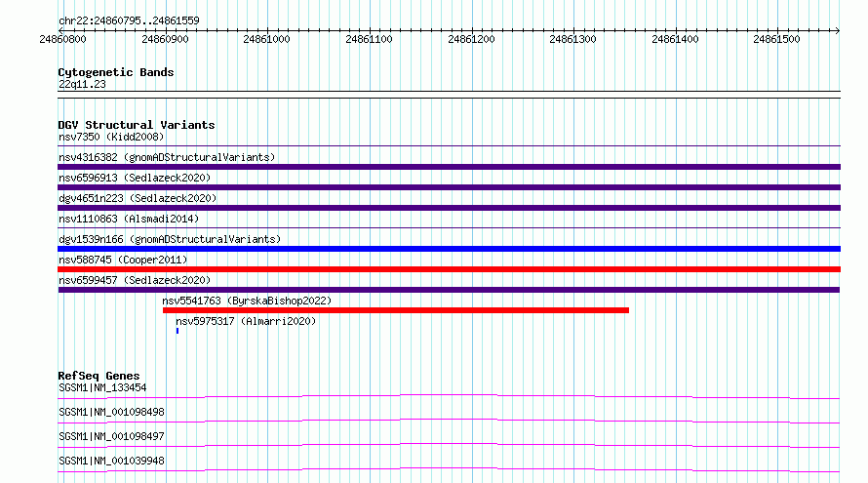Click ruler position 24861200
This screenshot has width=868, height=483.
471,39
